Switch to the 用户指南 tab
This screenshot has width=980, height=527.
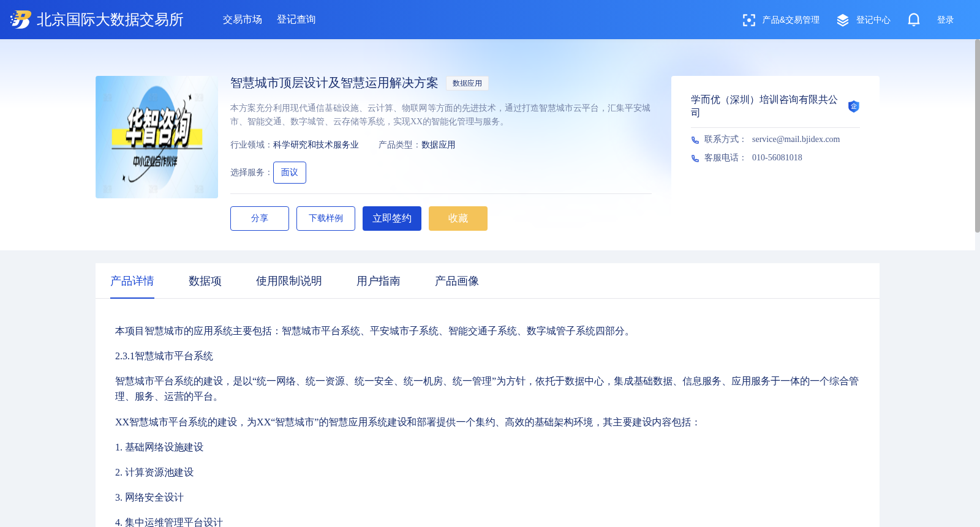tap(379, 281)
